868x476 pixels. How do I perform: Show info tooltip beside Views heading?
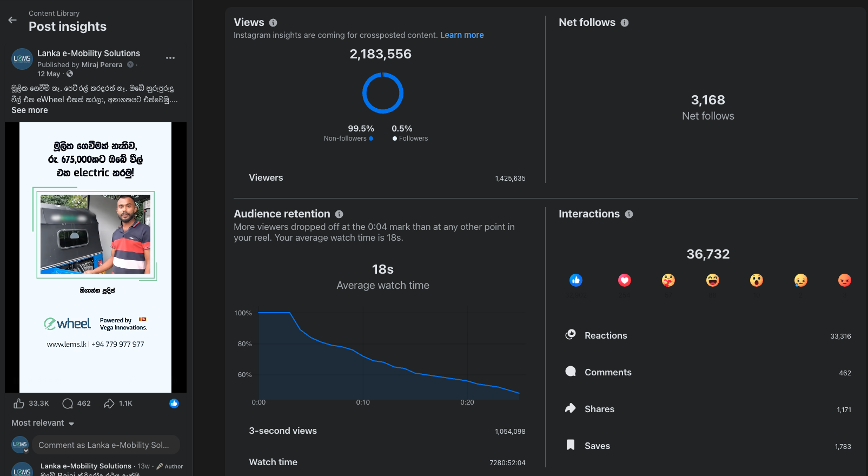[x=273, y=23]
